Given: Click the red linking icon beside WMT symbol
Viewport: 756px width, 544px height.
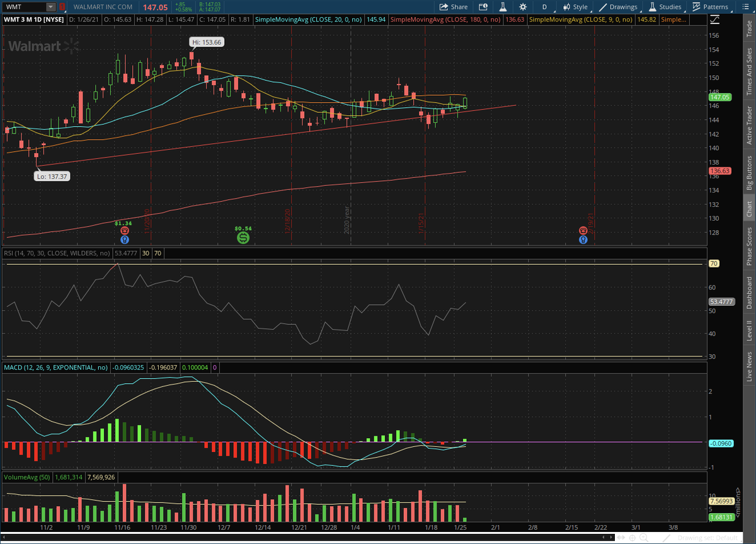Looking at the screenshot, I should 63,7.
